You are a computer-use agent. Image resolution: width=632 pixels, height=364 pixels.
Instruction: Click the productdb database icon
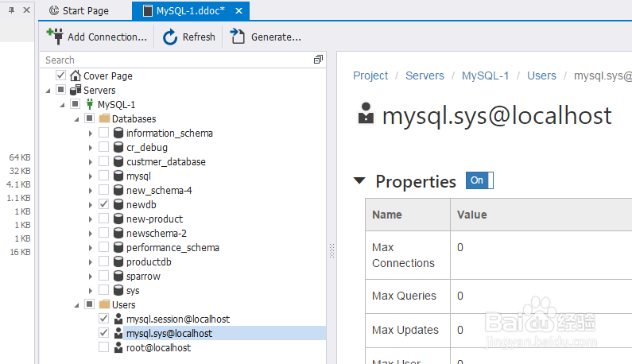coord(118,261)
